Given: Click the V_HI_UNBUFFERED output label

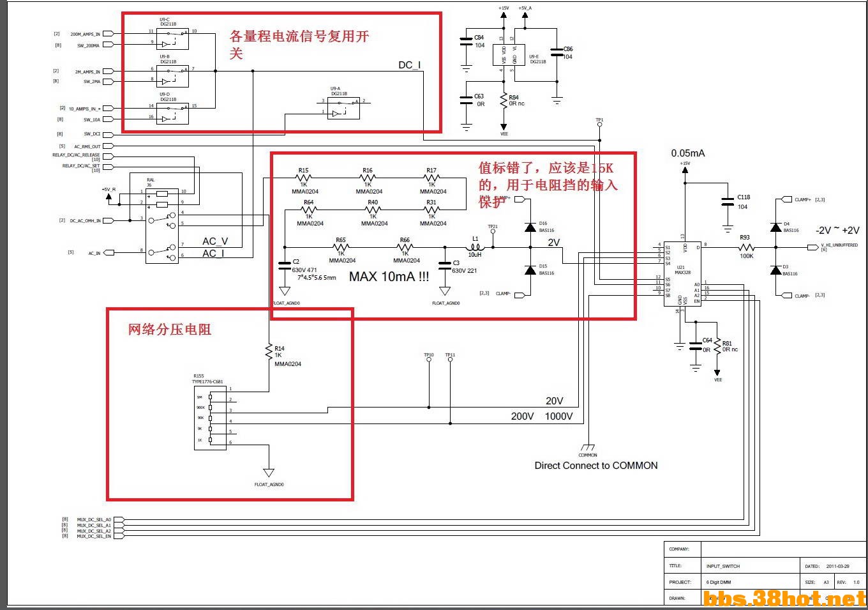Looking at the screenshot, I should [839, 245].
